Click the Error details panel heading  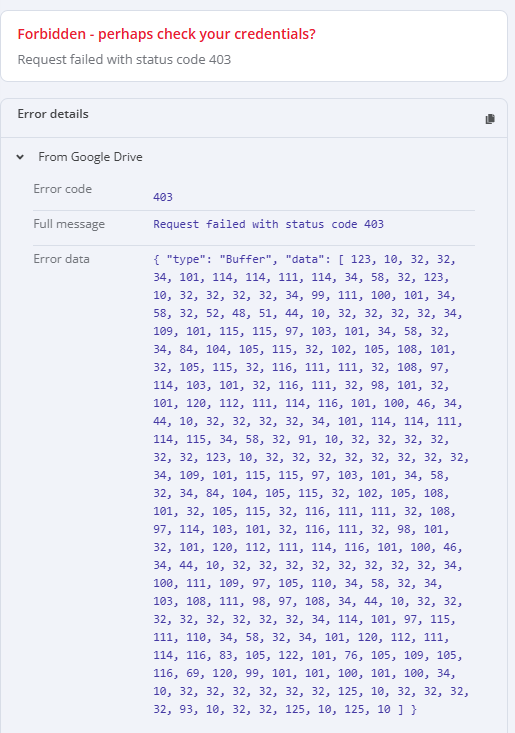[53, 114]
